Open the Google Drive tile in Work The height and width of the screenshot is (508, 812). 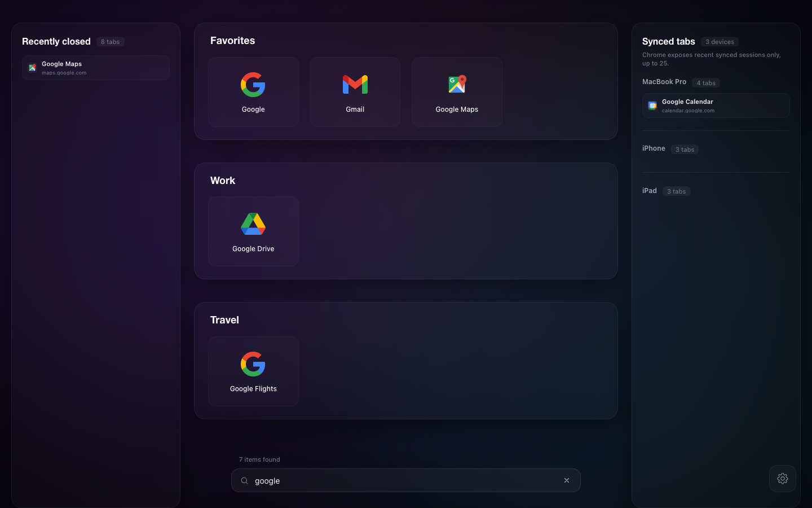pyautogui.click(x=253, y=231)
